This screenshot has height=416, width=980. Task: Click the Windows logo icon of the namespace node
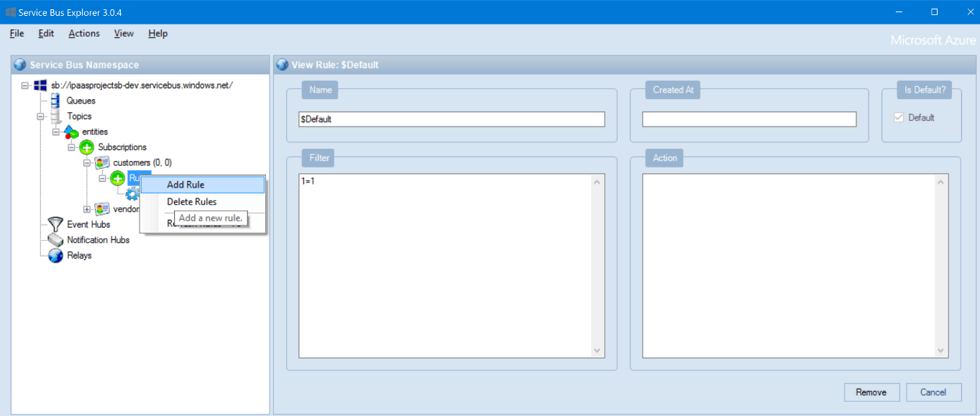pos(40,85)
